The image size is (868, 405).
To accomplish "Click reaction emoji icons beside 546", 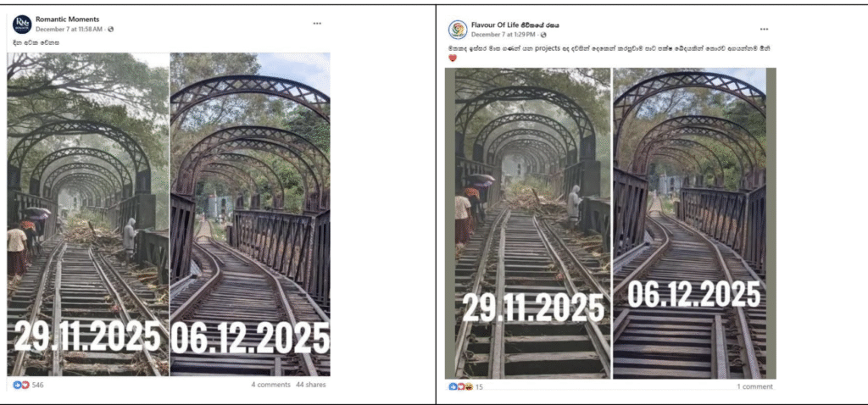I will pyautogui.click(x=21, y=385).
